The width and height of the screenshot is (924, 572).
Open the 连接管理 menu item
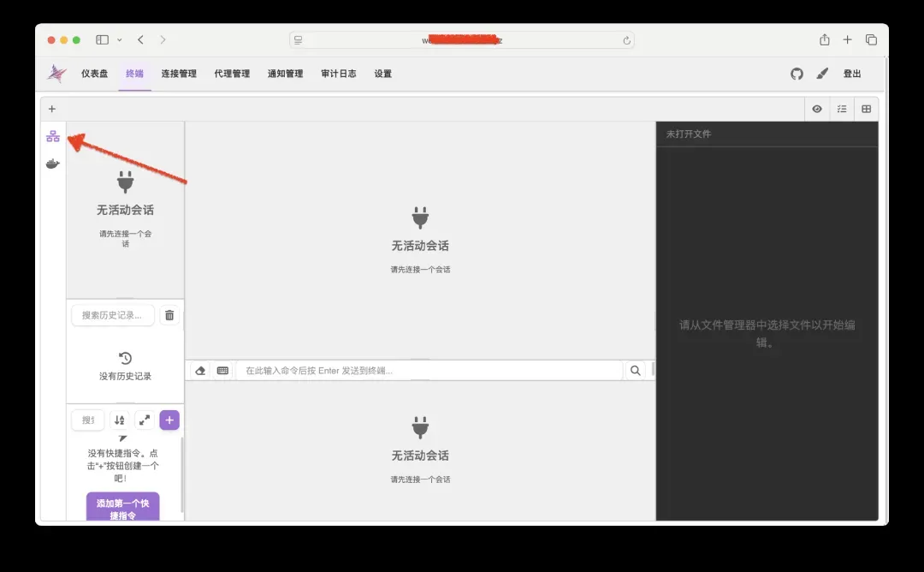tap(179, 74)
